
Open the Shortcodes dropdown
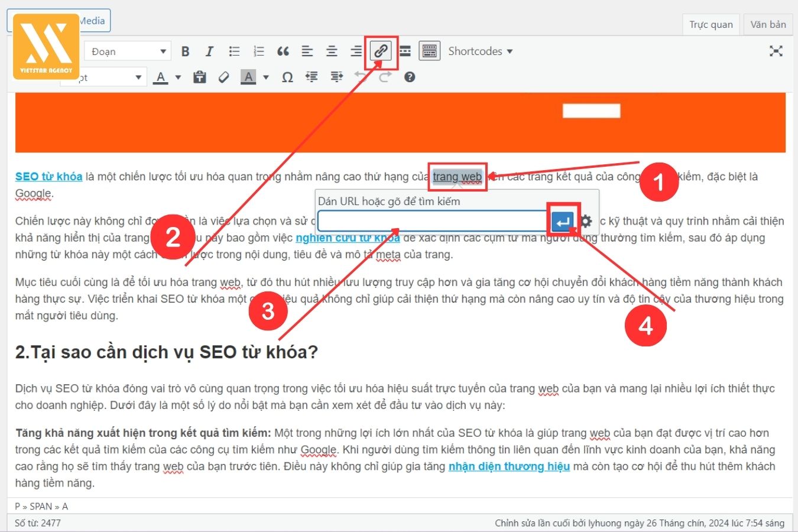coord(480,51)
